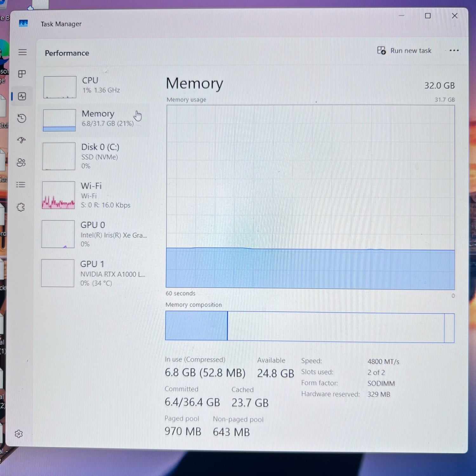Select Disk 0 (C:) resource
476x476 pixels.
click(95, 156)
